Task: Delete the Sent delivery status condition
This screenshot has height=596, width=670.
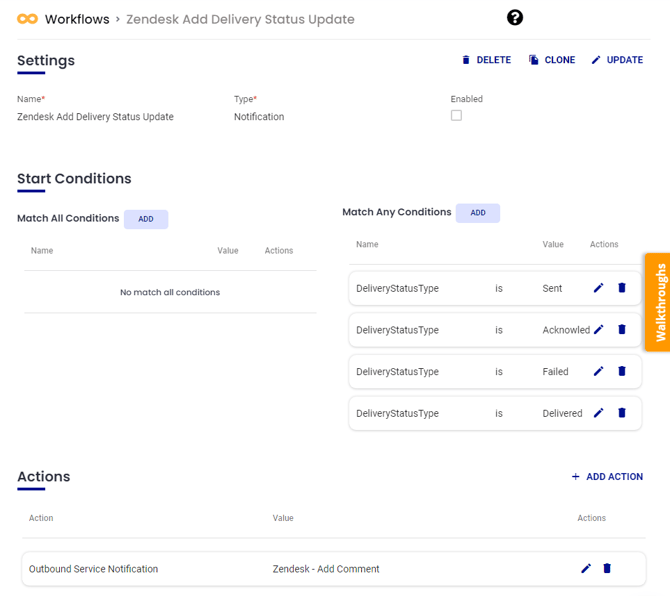Action: pyautogui.click(x=622, y=288)
